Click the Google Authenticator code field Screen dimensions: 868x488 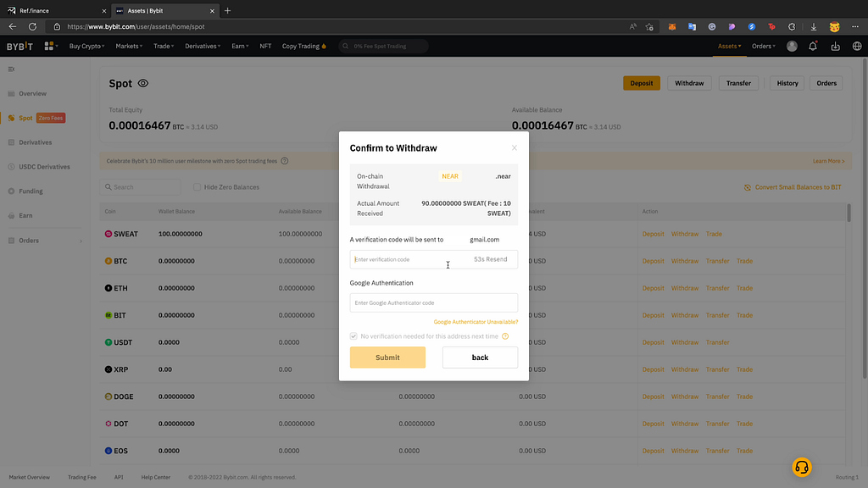433,302
